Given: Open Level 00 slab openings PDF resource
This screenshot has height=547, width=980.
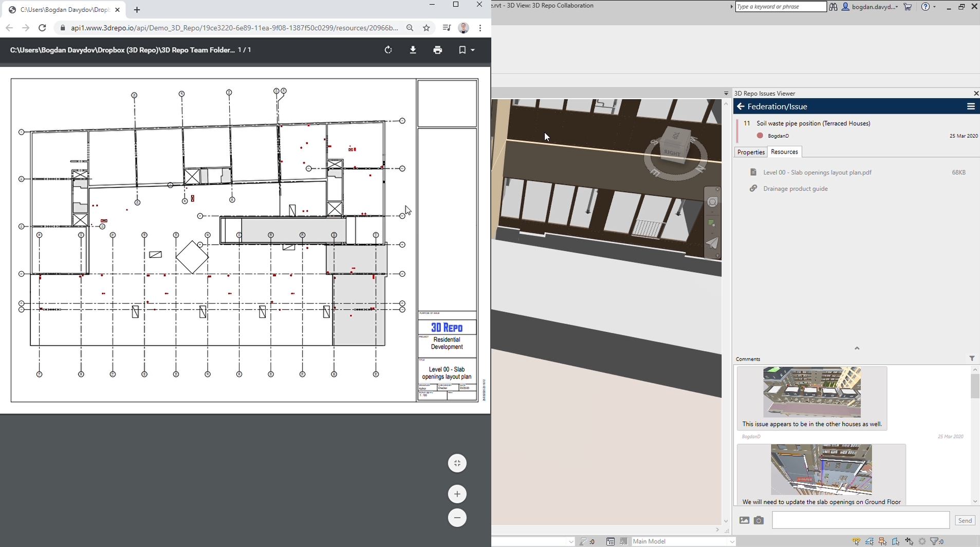Looking at the screenshot, I should tap(817, 173).
